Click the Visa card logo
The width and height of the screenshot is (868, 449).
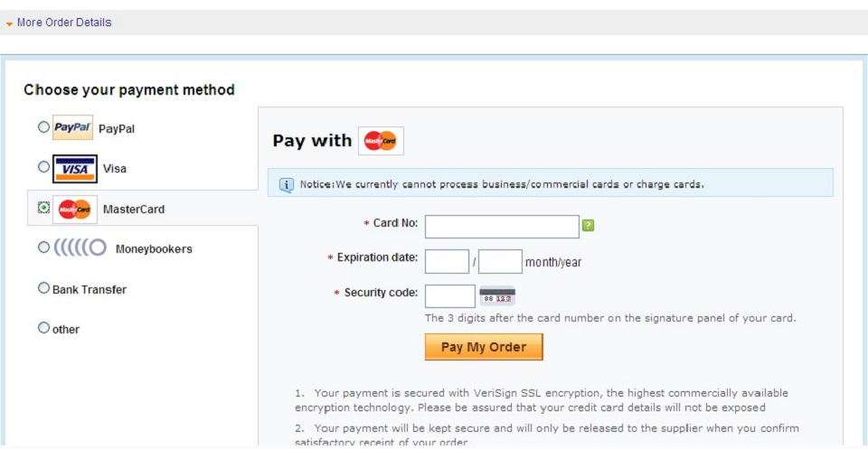tap(75, 169)
